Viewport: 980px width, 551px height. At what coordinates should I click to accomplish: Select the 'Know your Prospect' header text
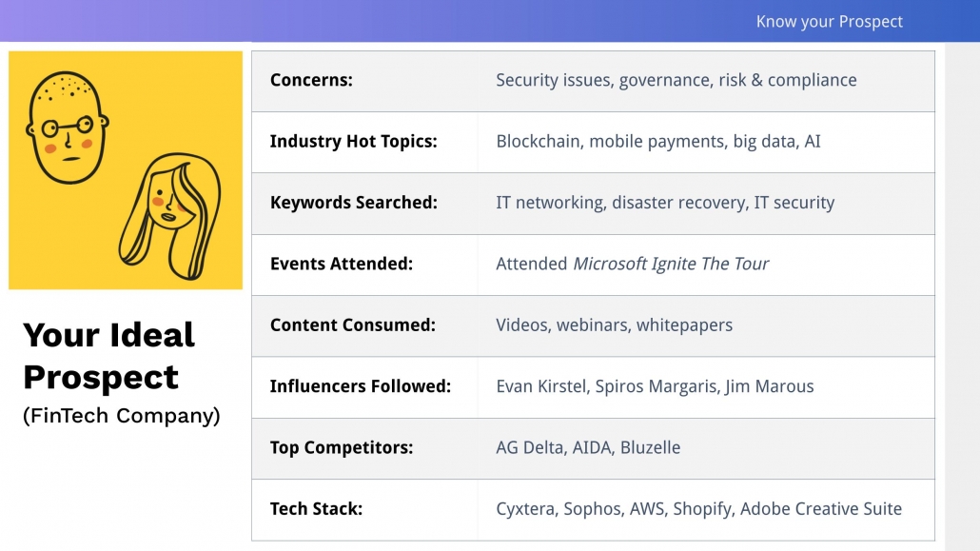pyautogui.click(x=830, y=22)
